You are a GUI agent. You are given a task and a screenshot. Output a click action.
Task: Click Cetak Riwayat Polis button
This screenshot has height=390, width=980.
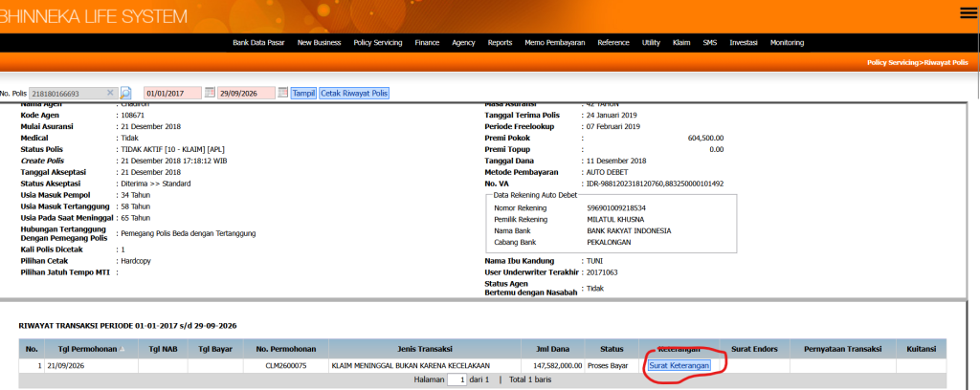(354, 93)
